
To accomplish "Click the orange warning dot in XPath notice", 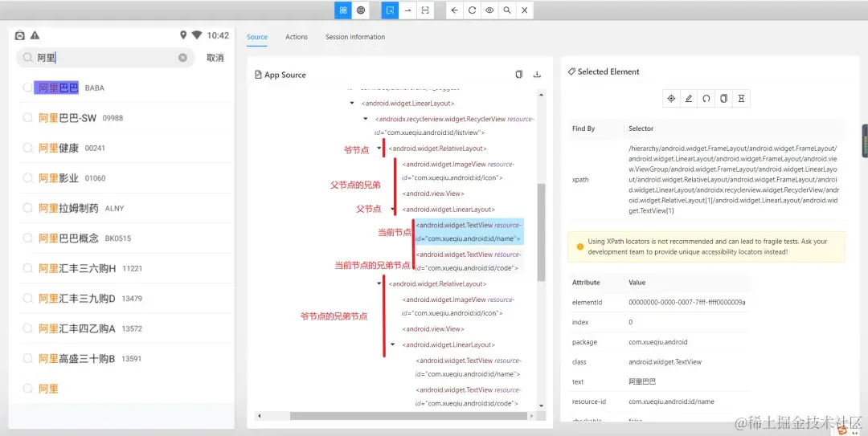I will (x=580, y=247).
